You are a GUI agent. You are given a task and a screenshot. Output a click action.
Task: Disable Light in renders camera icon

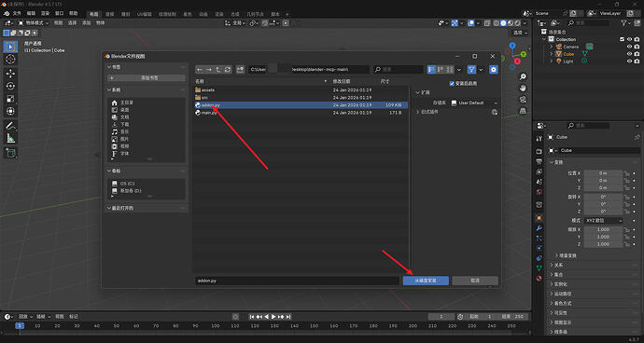coord(637,62)
